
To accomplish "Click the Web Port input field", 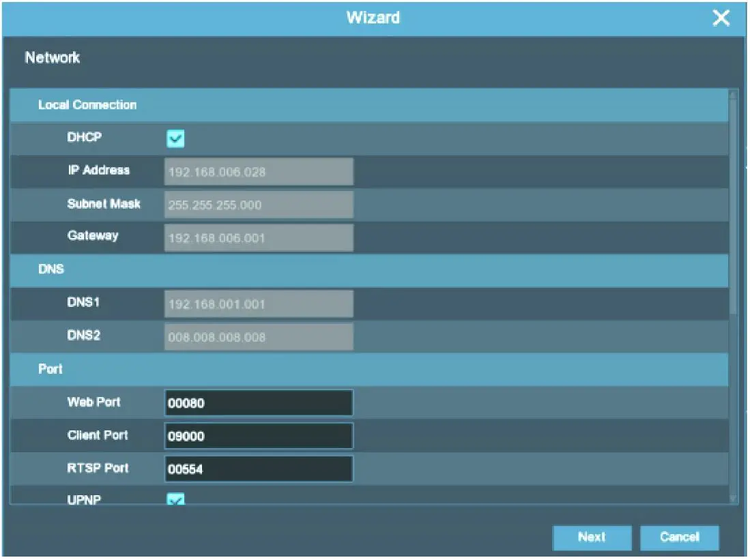I will coord(259,402).
